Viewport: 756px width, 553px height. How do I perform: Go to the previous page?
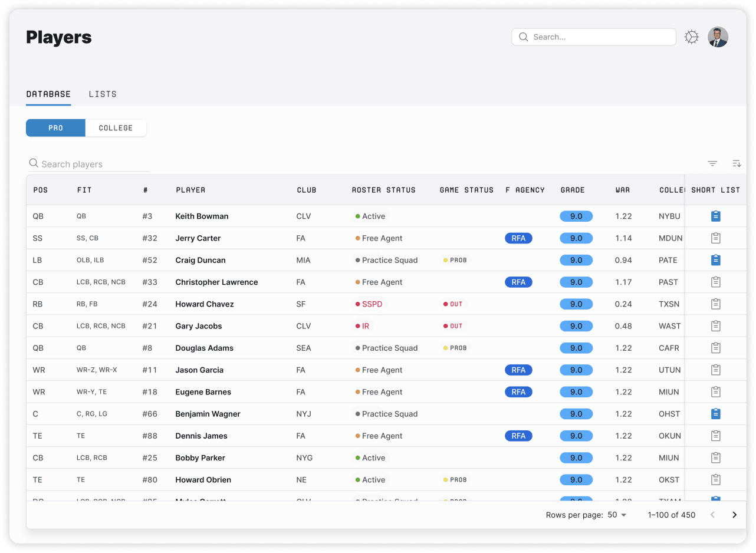[x=712, y=515]
